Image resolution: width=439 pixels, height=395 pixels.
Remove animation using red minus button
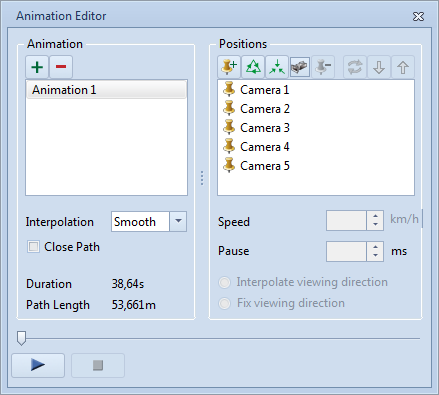coord(61,67)
